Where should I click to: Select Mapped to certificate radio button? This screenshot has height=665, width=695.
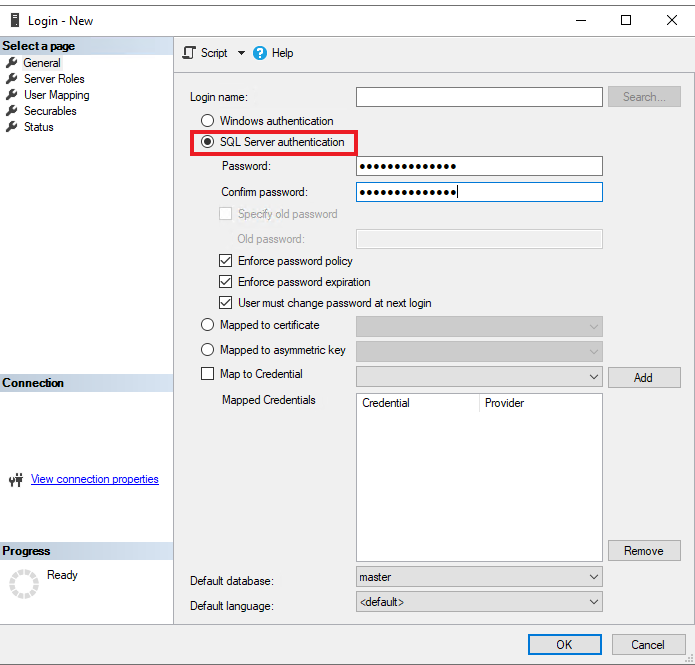coord(207,325)
